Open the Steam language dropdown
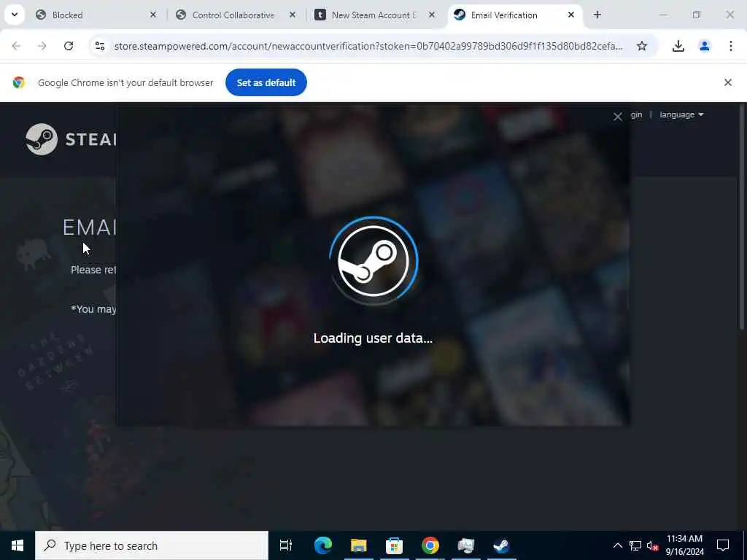The height and width of the screenshot is (560, 747). [681, 114]
